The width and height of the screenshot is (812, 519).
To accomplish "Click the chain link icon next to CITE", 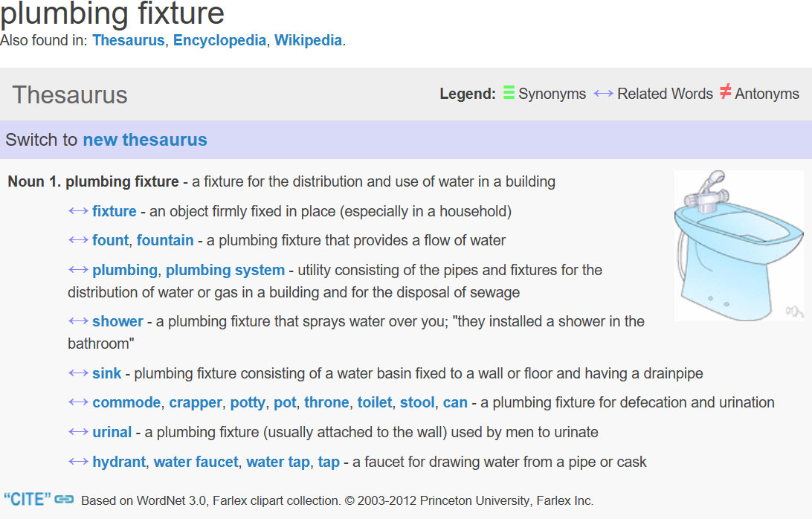I will pyautogui.click(x=64, y=500).
